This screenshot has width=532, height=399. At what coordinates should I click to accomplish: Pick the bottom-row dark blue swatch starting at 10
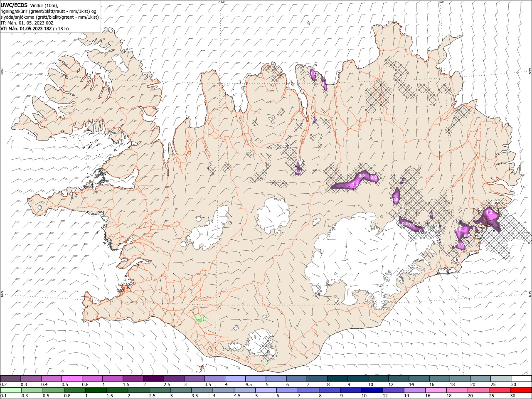tap(372, 390)
